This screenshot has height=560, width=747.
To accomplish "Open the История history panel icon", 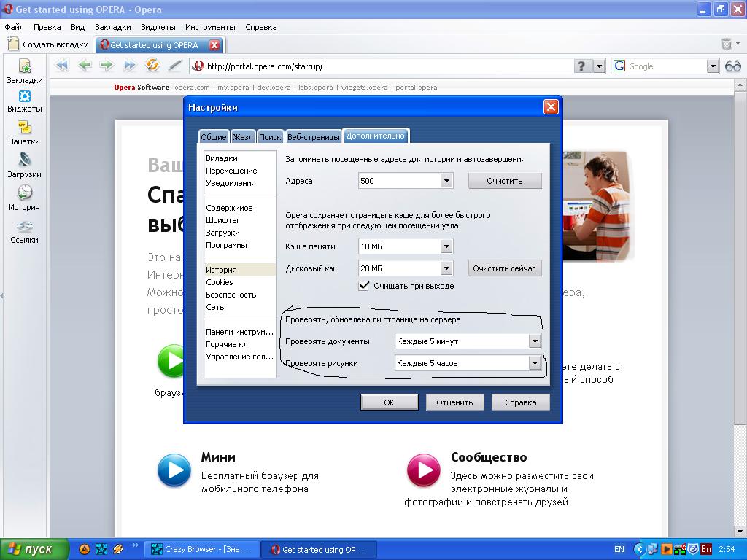I will point(24,192).
